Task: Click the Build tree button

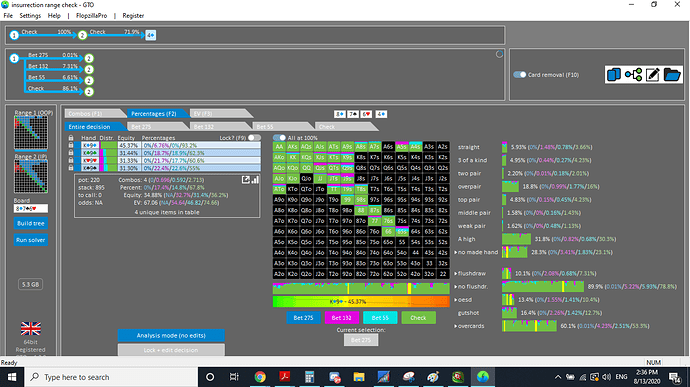Action: coord(31,223)
